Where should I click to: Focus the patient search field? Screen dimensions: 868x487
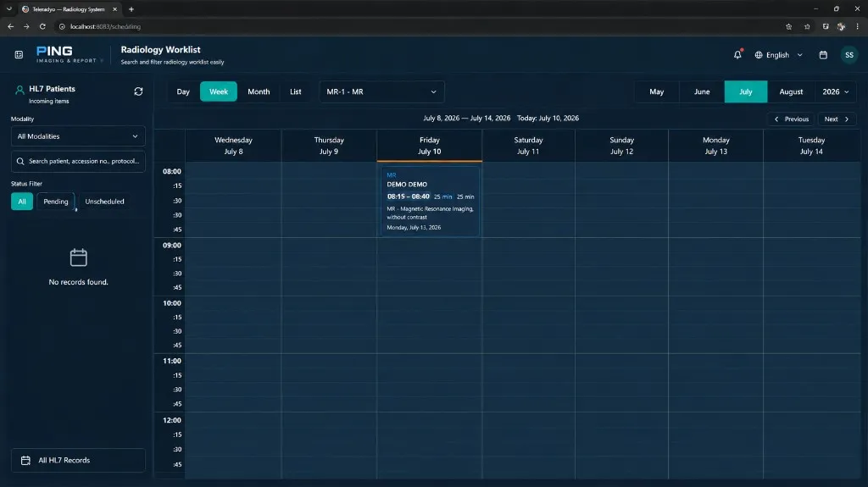coord(78,161)
